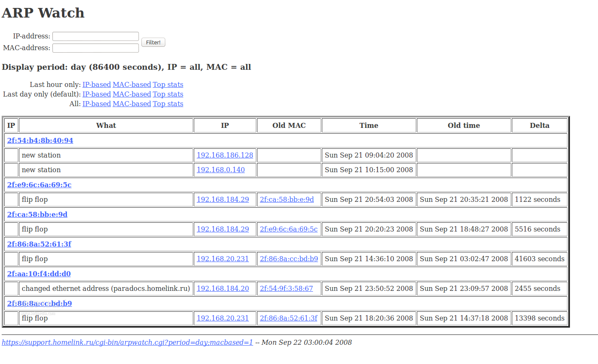
Task: Open old MAC 2f:54:9f:3:58:67
Action: 286,288
